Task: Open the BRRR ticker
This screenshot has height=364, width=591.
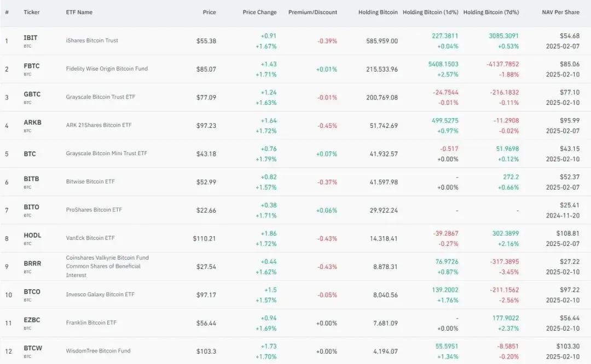Action: click(32, 263)
